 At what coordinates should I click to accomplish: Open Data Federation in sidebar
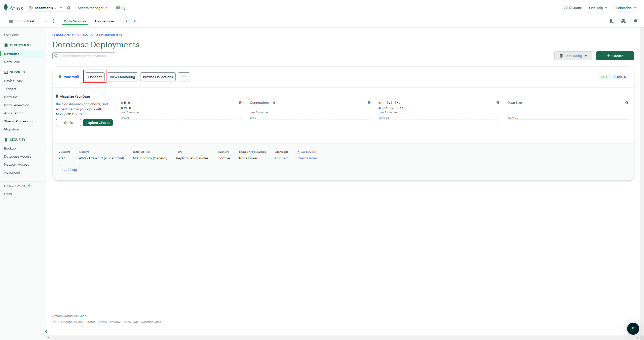[x=16, y=105]
